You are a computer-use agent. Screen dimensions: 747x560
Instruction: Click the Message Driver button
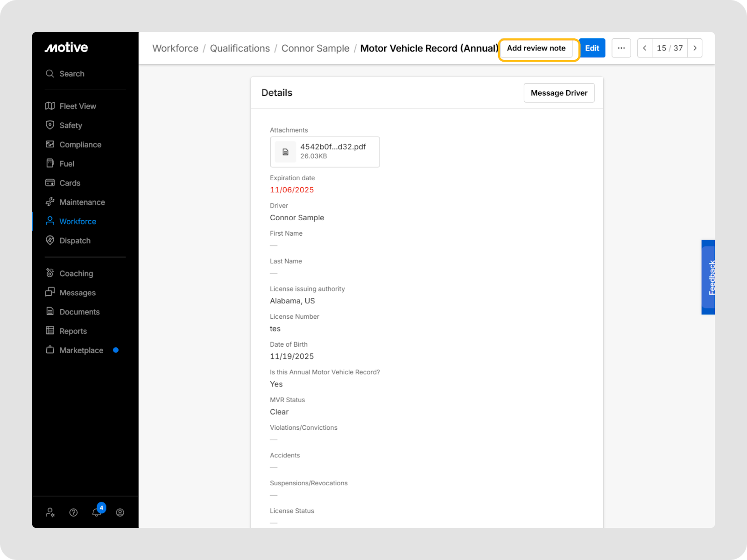point(559,93)
